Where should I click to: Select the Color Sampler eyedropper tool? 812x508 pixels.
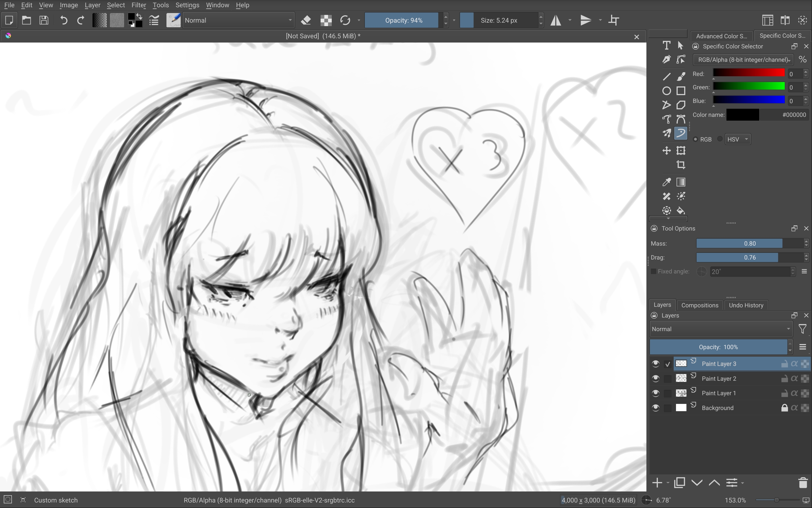pyautogui.click(x=666, y=182)
